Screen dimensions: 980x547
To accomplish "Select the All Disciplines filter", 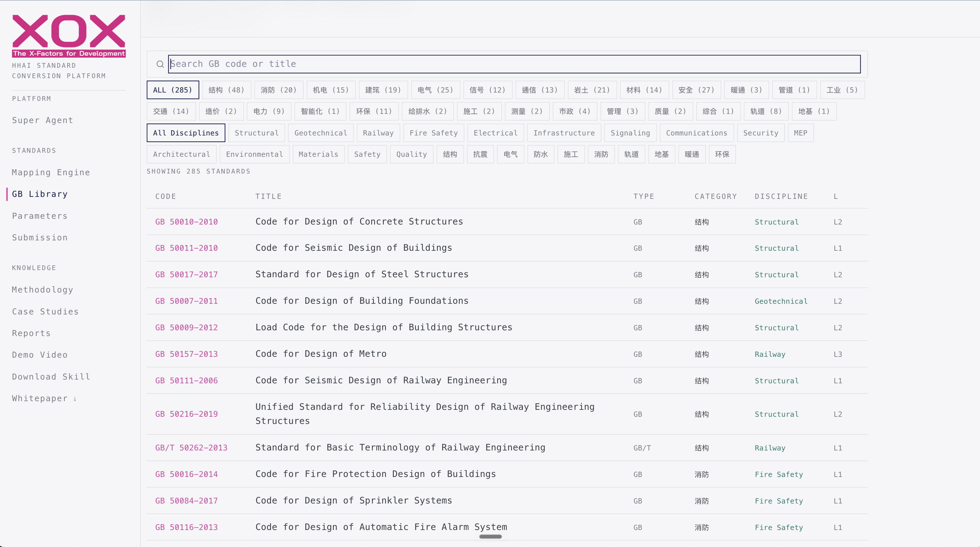I will click(x=186, y=133).
